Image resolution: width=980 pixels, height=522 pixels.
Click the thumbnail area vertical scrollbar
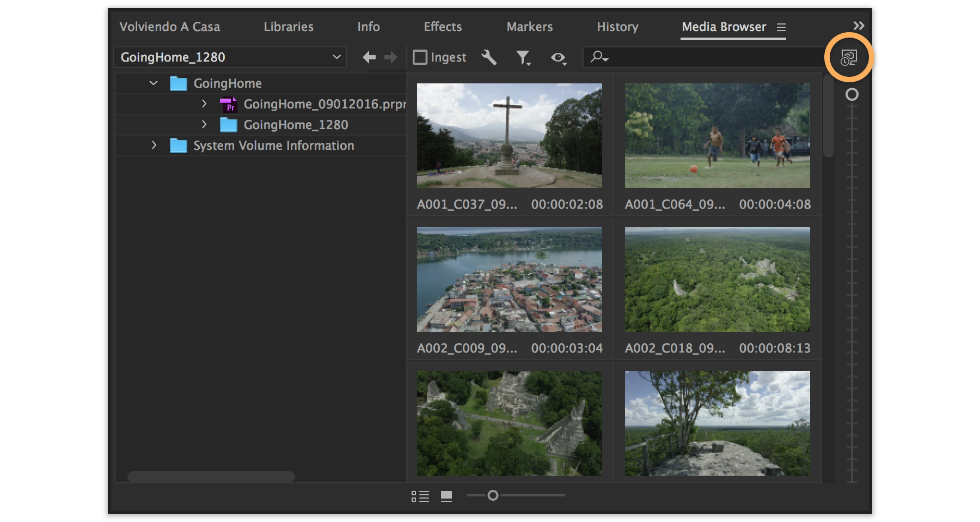pyautogui.click(x=829, y=116)
